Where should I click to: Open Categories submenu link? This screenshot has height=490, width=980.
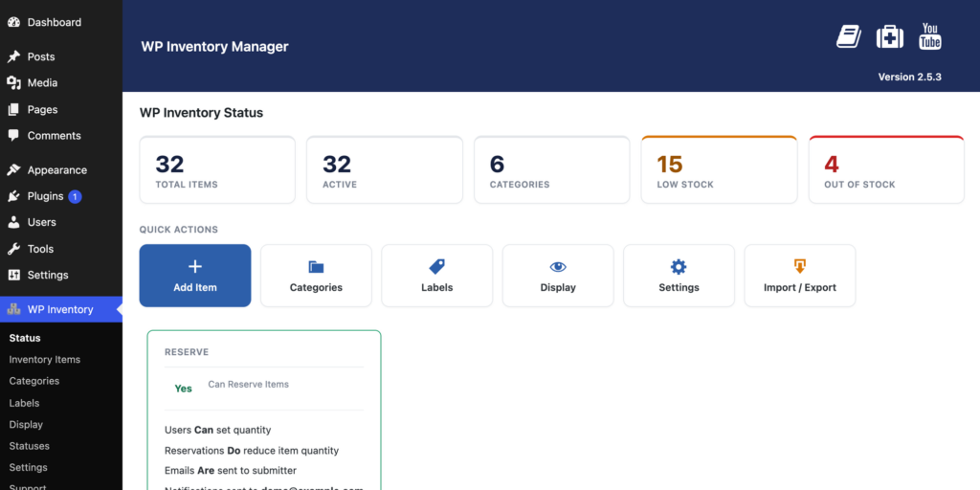(34, 381)
